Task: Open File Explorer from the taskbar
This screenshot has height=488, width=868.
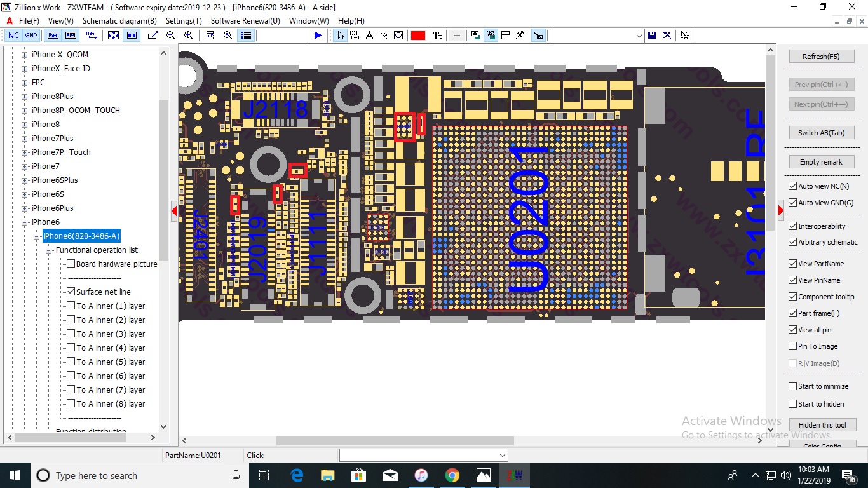Action: pos(328,475)
